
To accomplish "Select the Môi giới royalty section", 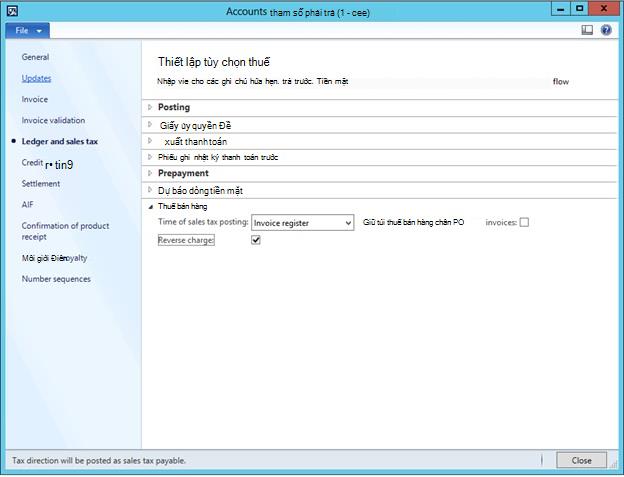I will (x=55, y=258).
